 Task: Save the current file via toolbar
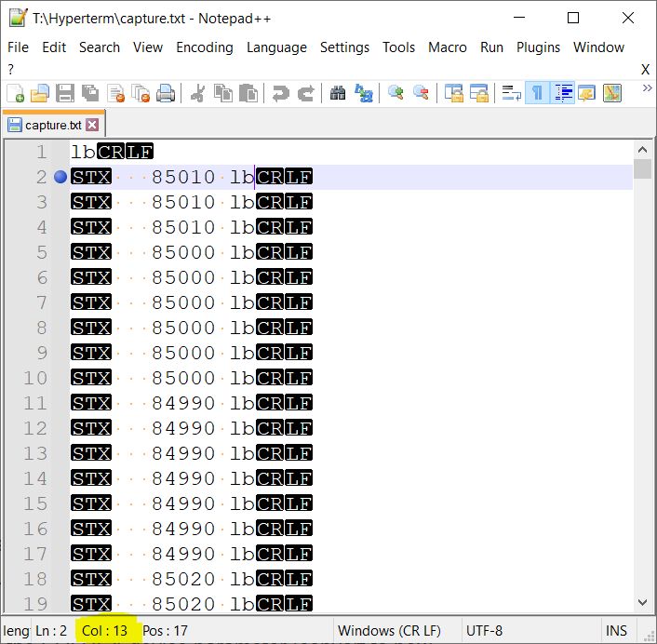(x=65, y=93)
